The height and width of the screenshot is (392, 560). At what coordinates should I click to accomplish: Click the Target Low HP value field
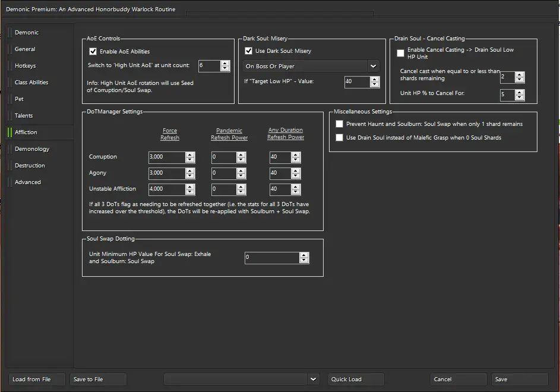[357, 82]
